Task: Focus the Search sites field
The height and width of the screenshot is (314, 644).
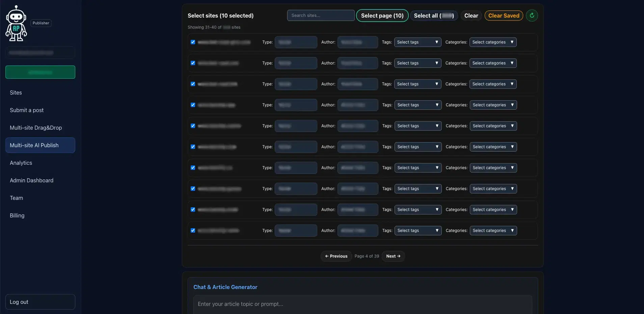Action: point(321,16)
